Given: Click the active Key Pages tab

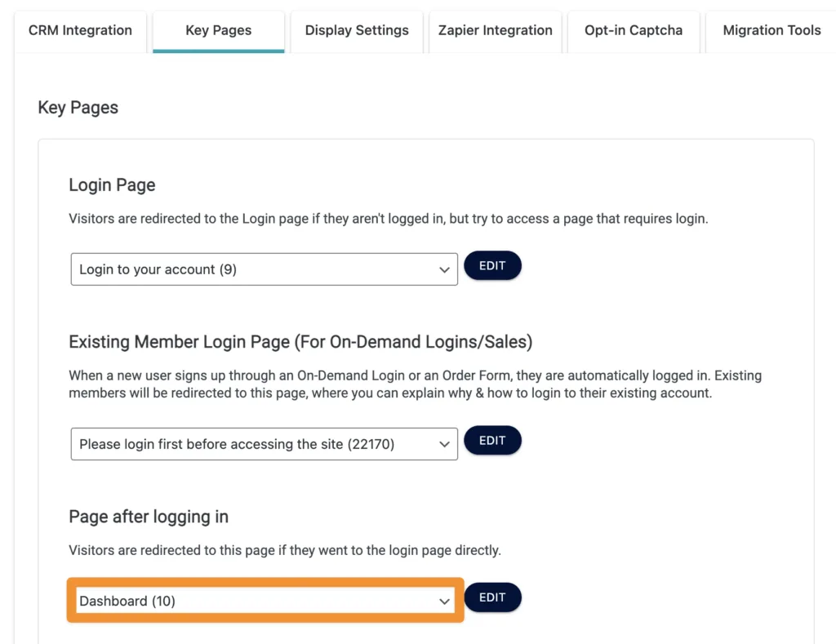Looking at the screenshot, I should [218, 30].
